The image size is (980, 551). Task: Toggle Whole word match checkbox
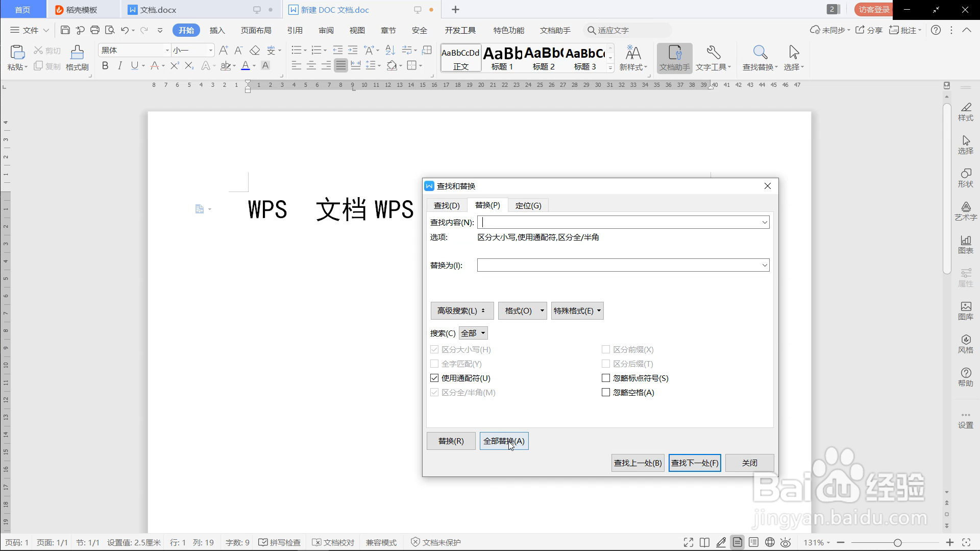click(x=434, y=364)
